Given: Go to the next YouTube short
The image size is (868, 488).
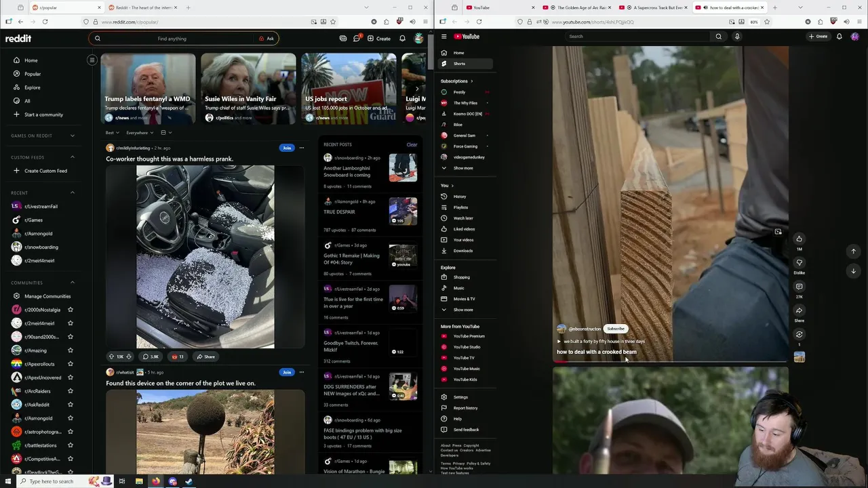Looking at the screenshot, I should click(x=853, y=270).
